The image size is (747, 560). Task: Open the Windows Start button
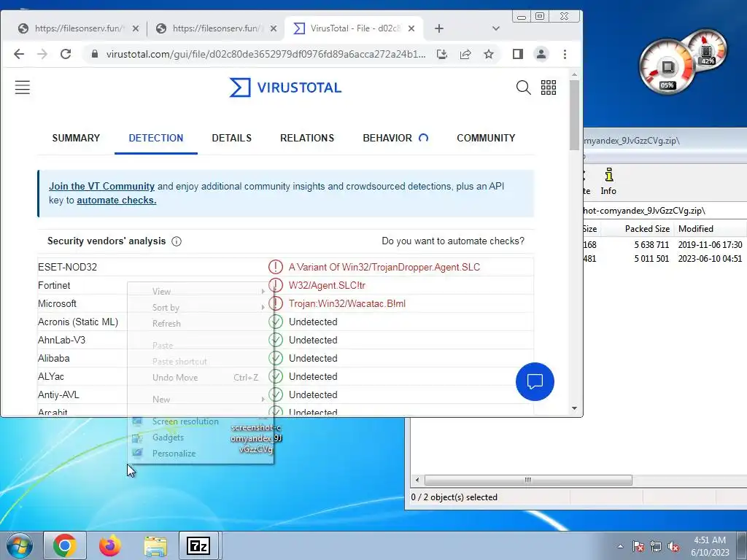pos(20,545)
